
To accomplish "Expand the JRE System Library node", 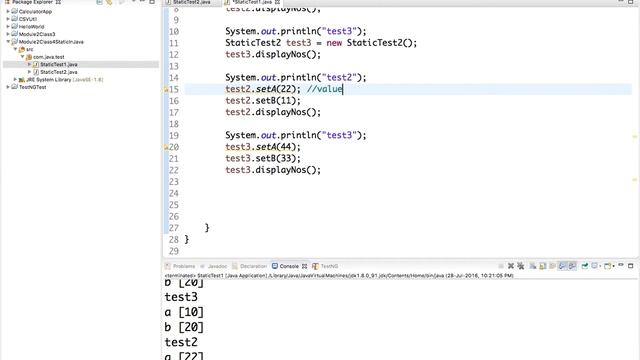I will coord(16,80).
